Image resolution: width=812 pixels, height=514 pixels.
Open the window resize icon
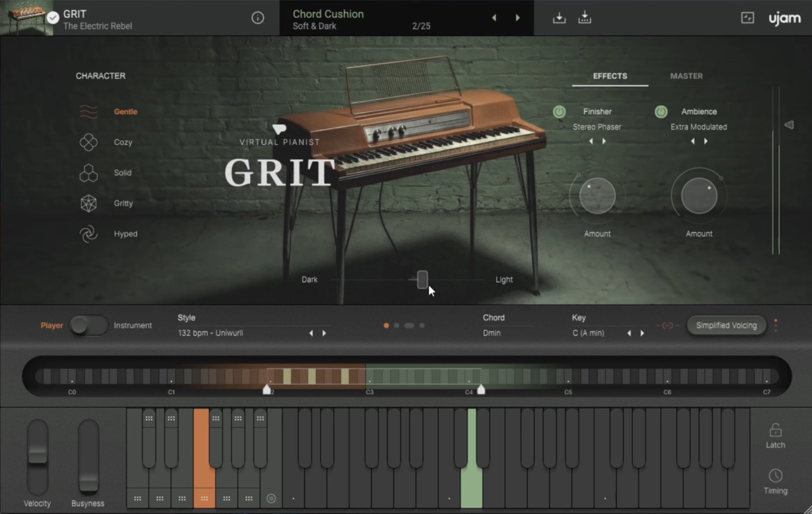pyautogui.click(x=747, y=18)
